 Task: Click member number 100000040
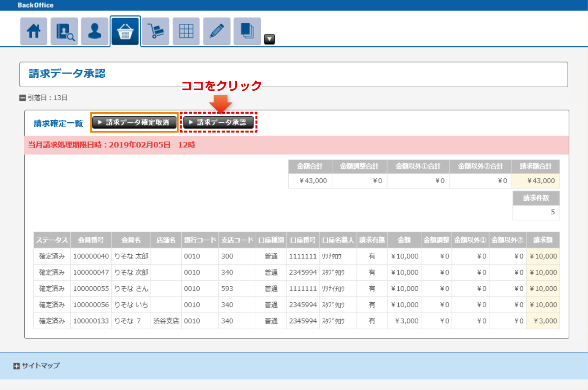point(91,257)
